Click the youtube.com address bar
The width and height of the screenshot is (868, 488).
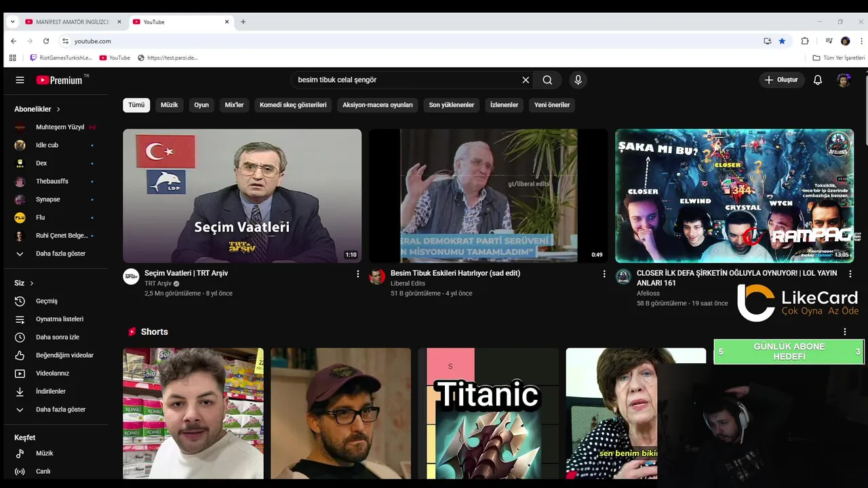407,41
